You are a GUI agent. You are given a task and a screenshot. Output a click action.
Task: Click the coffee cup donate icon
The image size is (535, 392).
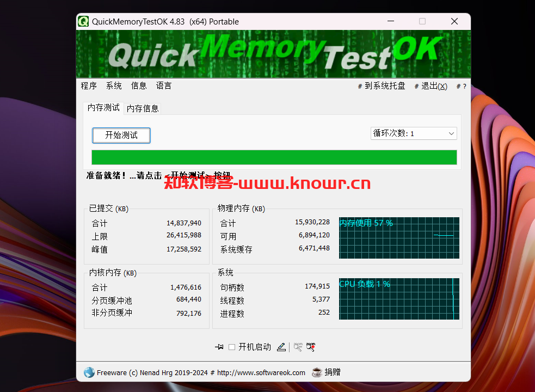pyautogui.click(x=317, y=372)
